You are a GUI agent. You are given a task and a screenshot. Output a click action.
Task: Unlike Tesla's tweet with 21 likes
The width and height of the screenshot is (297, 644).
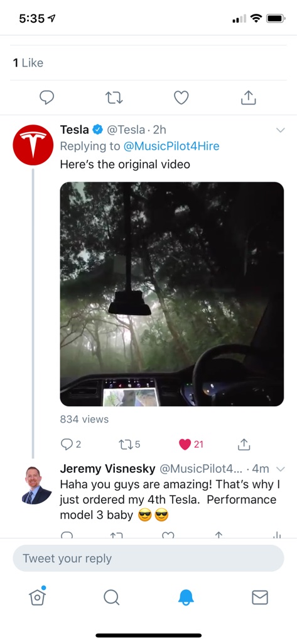click(x=191, y=444)
